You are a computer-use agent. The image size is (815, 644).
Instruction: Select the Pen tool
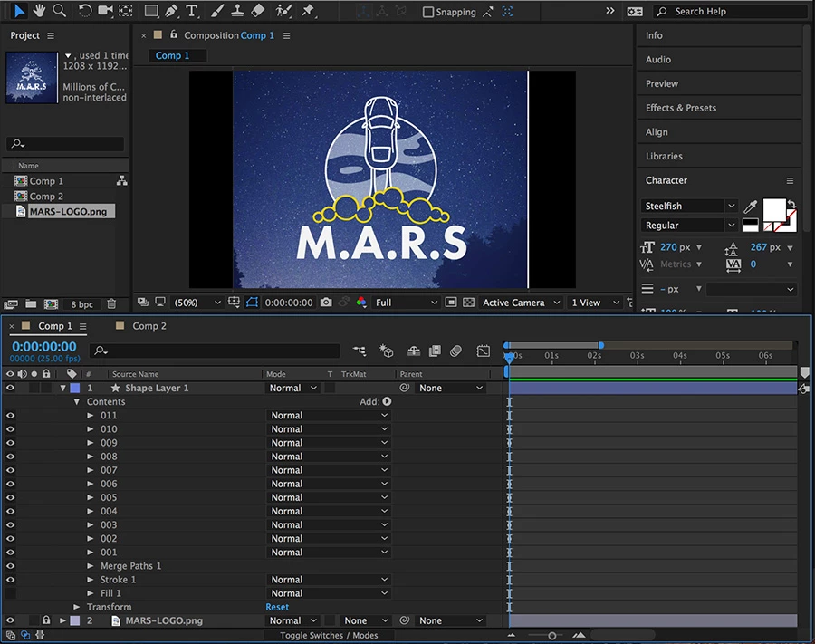(171, 10)
